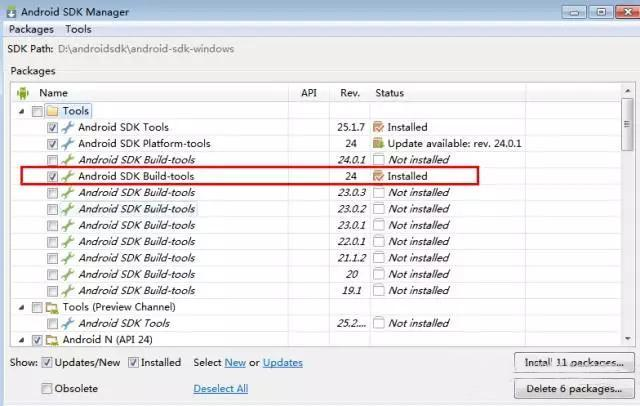Click the wrench icon for installed Android SDK Tools 25.1.7
640x406 pixels.
(x=68, y=127)
